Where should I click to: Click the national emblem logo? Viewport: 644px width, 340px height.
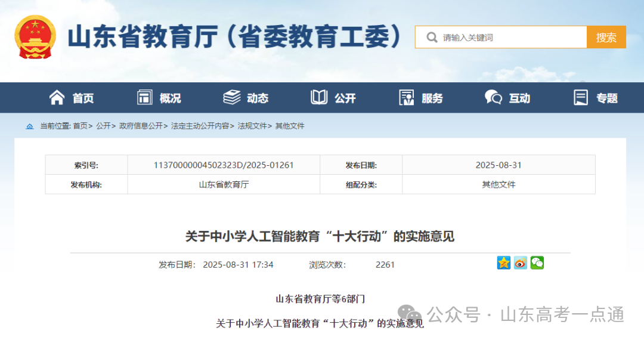pos(35,37)
